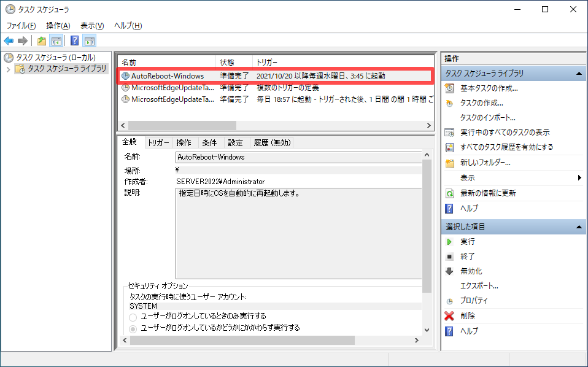Image resolution: width=588 pixels, height=367 pixels.
Task: Sort by the 名前 column header
Action: point(167,62)
